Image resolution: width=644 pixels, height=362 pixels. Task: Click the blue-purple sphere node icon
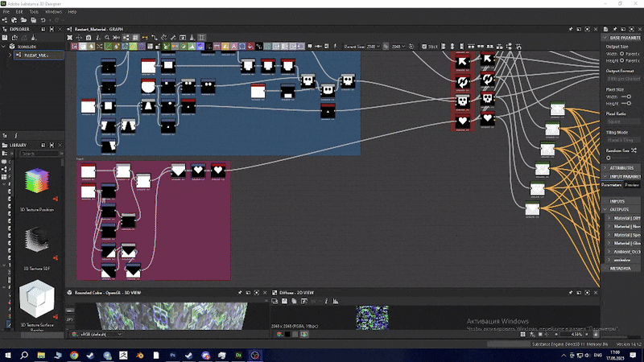[200, 47]
